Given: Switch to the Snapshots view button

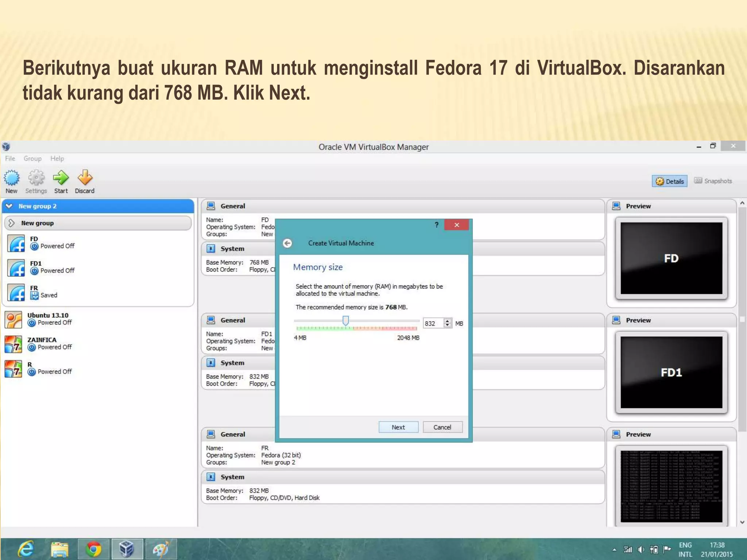Looking at the screenshot, I should pyautogui.click(x=713, y=181).
